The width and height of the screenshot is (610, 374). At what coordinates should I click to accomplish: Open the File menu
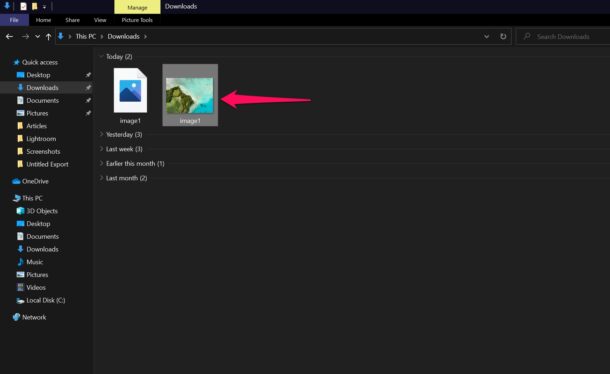click(x=14, y=20)
